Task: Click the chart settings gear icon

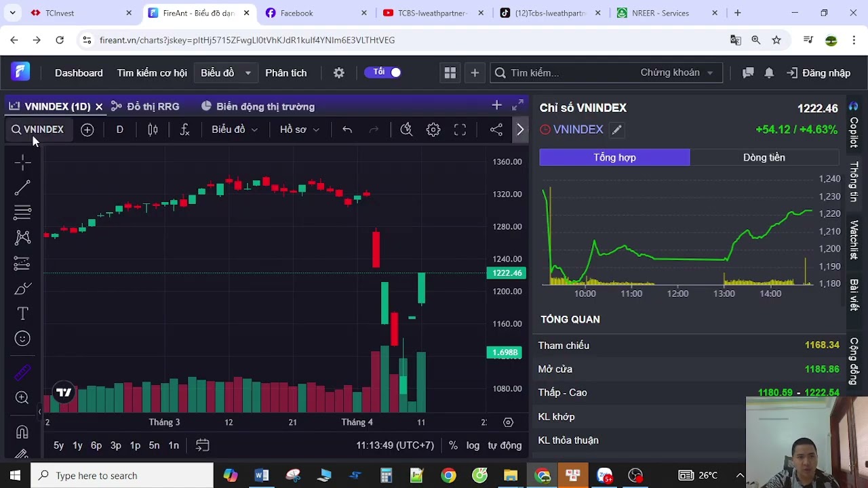Action: click(433, 129)
